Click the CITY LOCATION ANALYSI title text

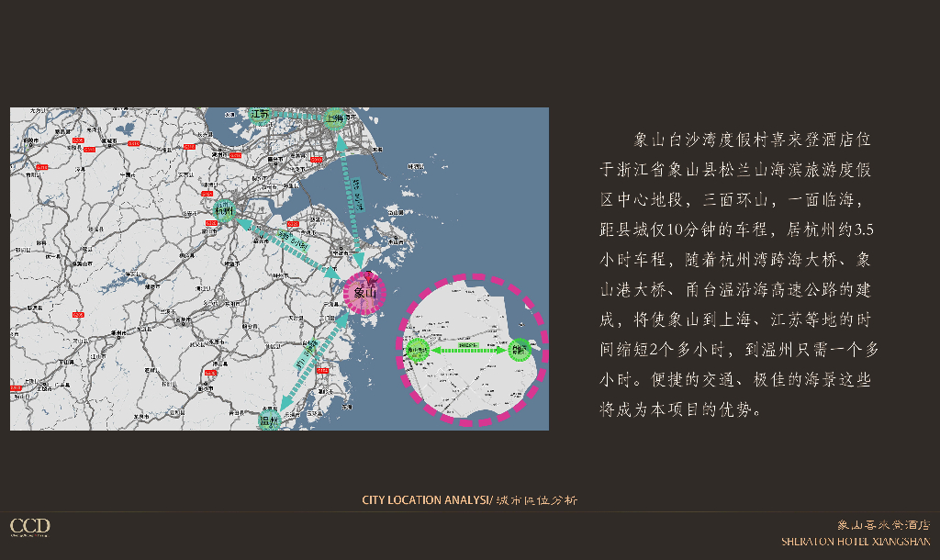point(427,500)
